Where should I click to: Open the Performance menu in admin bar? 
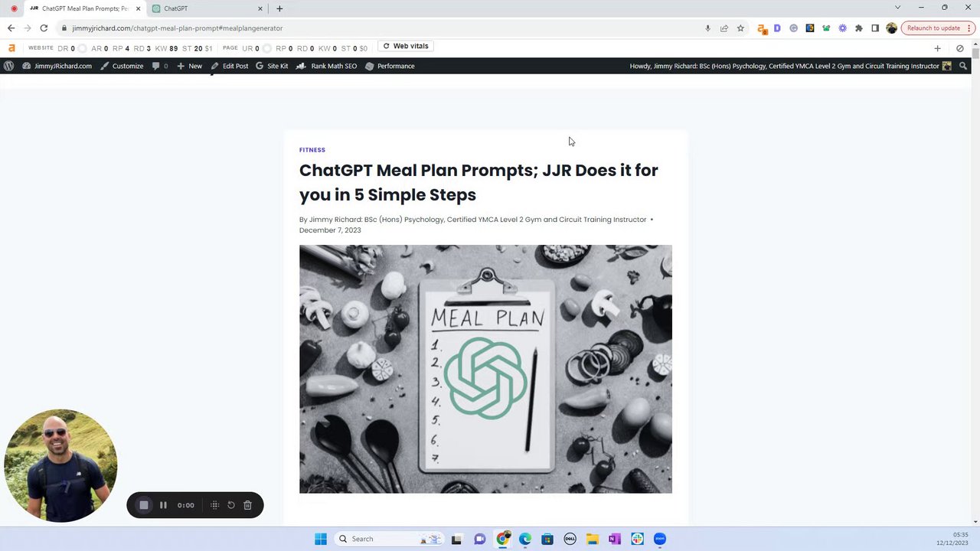tap(390, 66)
